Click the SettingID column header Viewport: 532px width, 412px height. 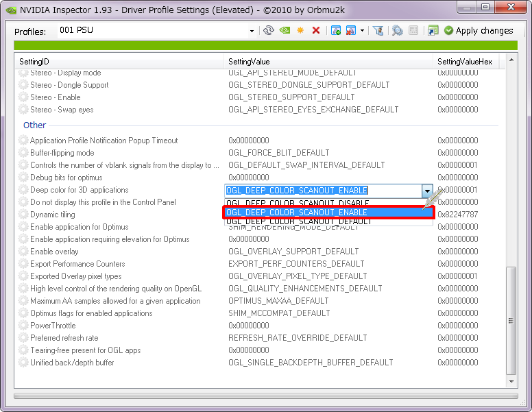119,62
